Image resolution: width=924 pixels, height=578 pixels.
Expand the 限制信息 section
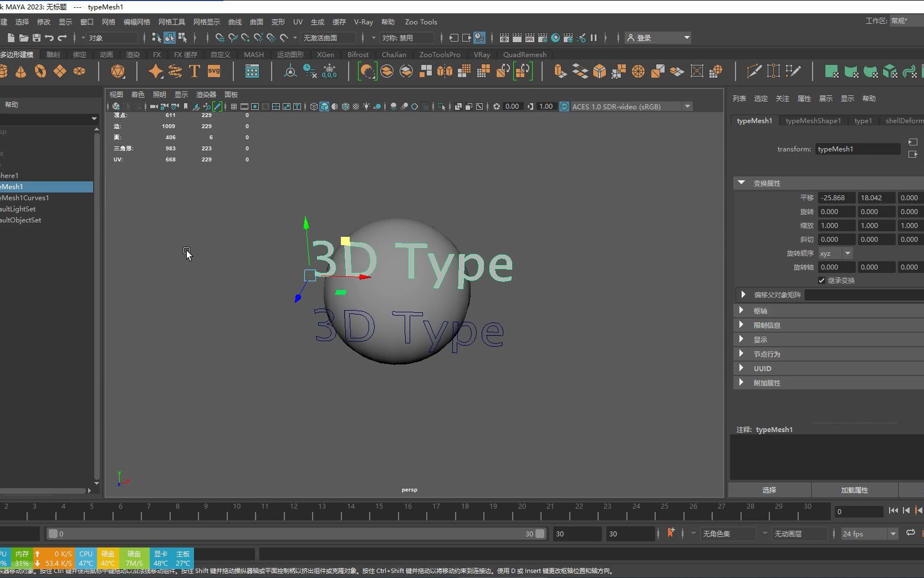tap(741, 325)
